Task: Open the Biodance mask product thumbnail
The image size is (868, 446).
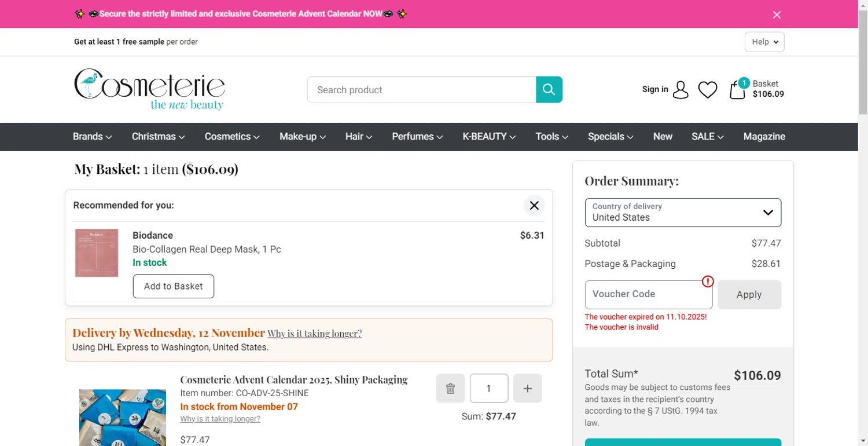Action: (x=97, y=253)
